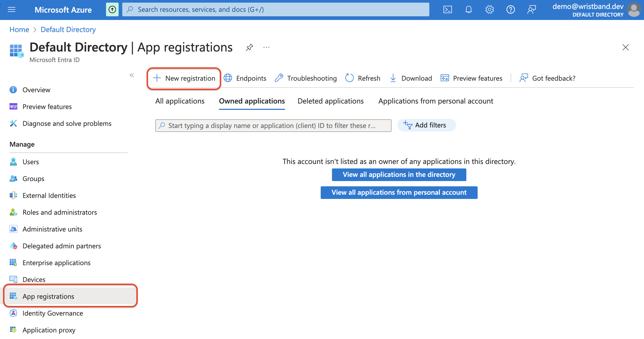Open Roles and administrators
This screenshot has width=644, height=339.
53,212
